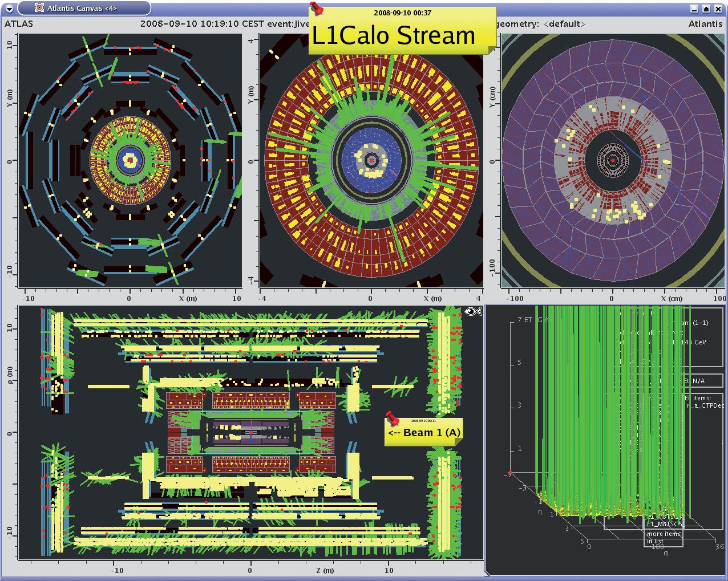This screenshot has height=581, width=728.
Task: Click the event timestamp '2008-09-10 10:19:10 CEST'
Action: pos(201,24)
